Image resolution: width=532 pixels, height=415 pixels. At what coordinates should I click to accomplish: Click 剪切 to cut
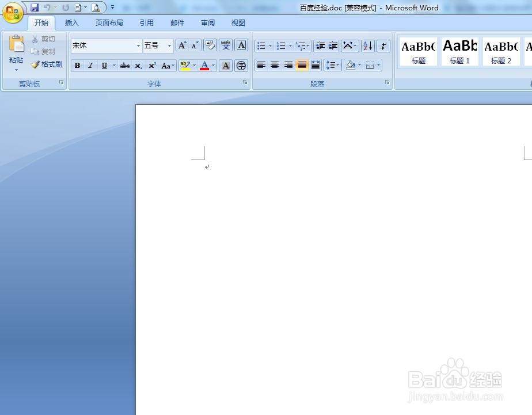[x=43, y=39]
